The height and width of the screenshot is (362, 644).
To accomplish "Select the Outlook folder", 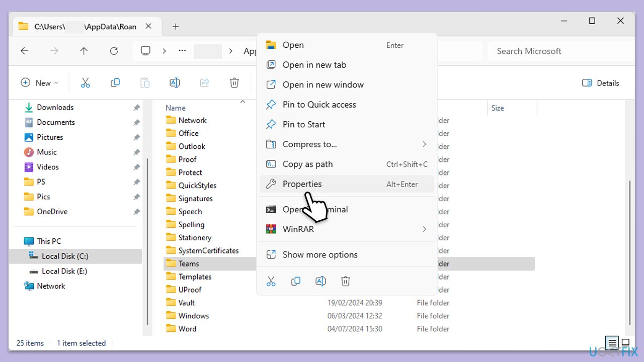I will pos(192,146).
